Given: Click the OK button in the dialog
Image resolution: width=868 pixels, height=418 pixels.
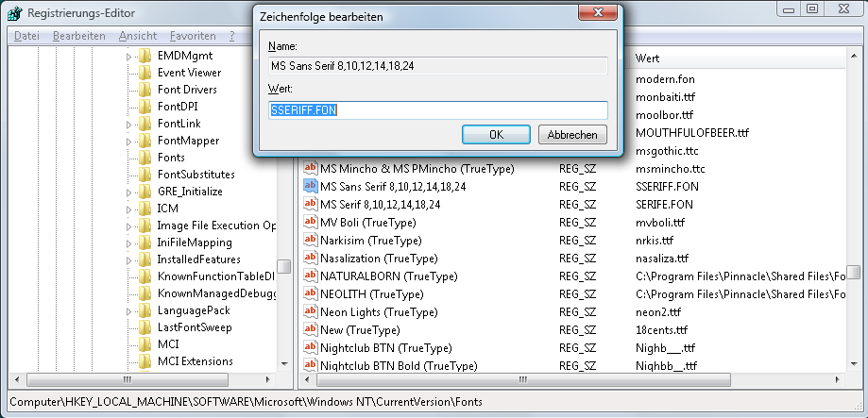Looking at the screenshot, I should click(496, 134).
